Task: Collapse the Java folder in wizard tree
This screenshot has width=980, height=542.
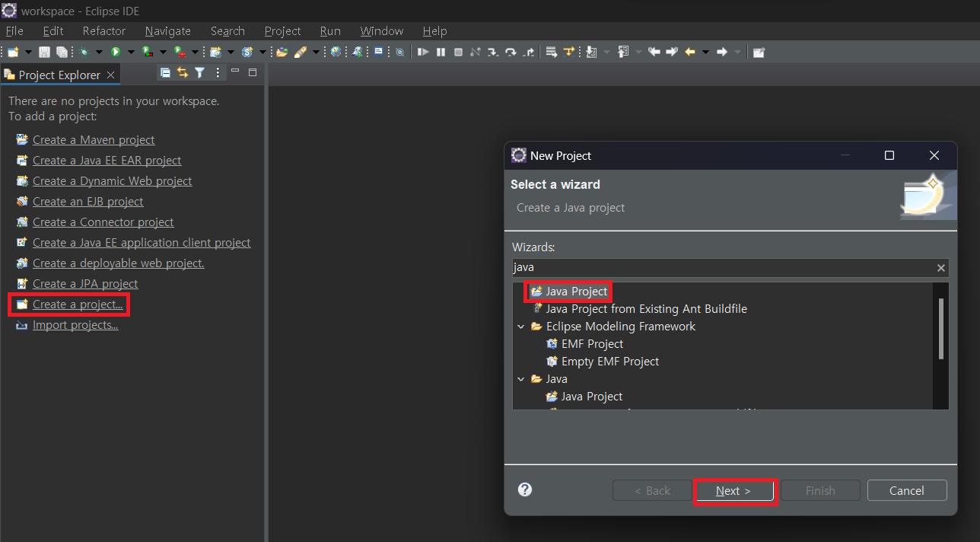Action: 521,379
